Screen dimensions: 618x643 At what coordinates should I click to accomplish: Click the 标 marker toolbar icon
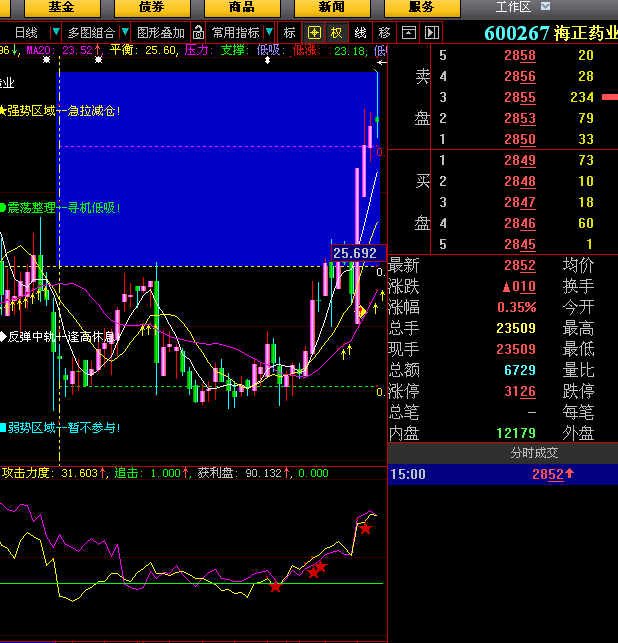[289, 32]
